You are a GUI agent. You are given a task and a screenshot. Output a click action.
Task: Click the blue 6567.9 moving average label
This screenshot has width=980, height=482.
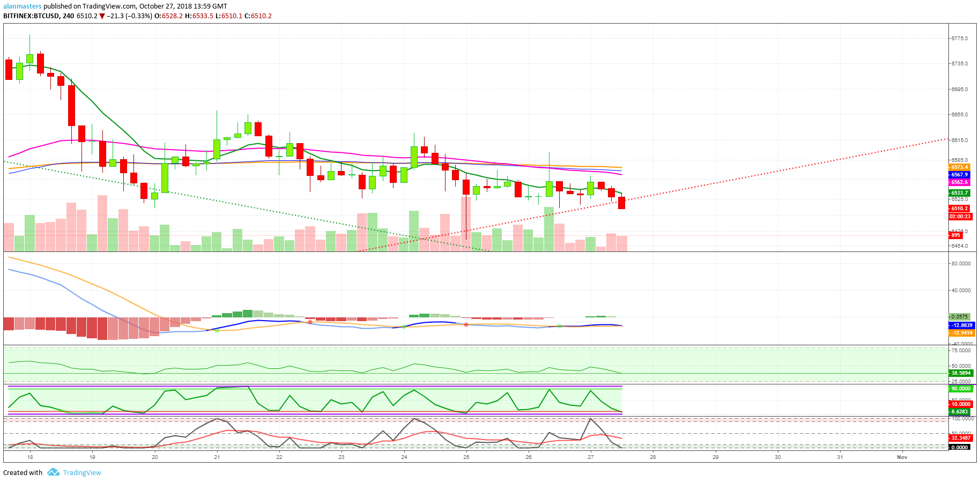coord(960,175)
